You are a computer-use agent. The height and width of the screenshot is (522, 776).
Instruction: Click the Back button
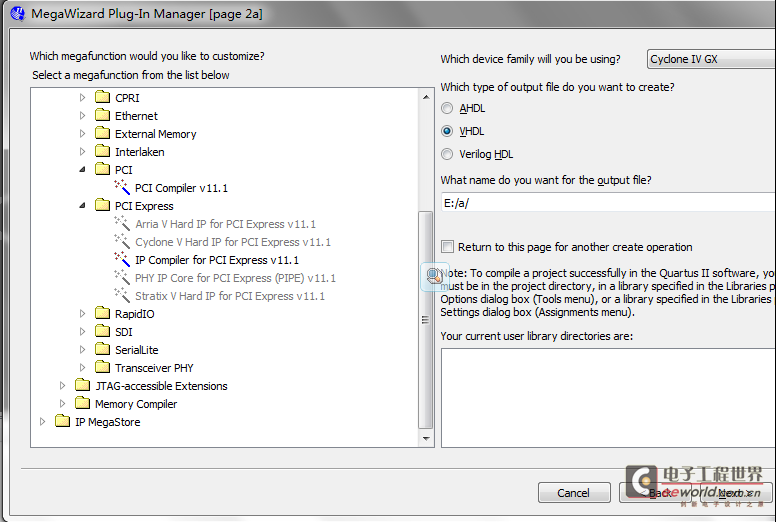coord(653,493)
